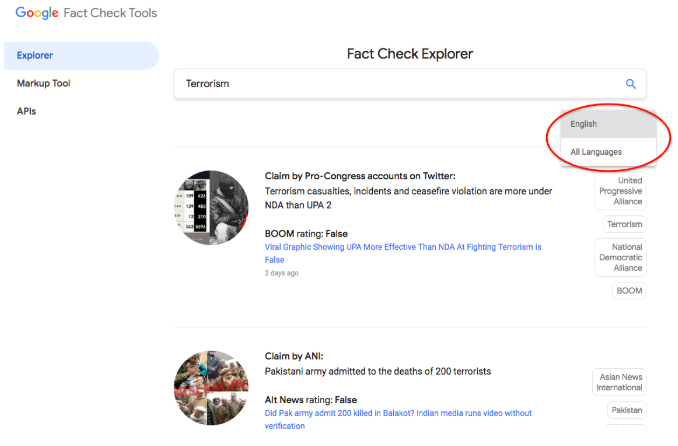Screen dimensions: 678x446
Task: Click the '2 days ago' timestamp
Action: (x=281, y=273)
